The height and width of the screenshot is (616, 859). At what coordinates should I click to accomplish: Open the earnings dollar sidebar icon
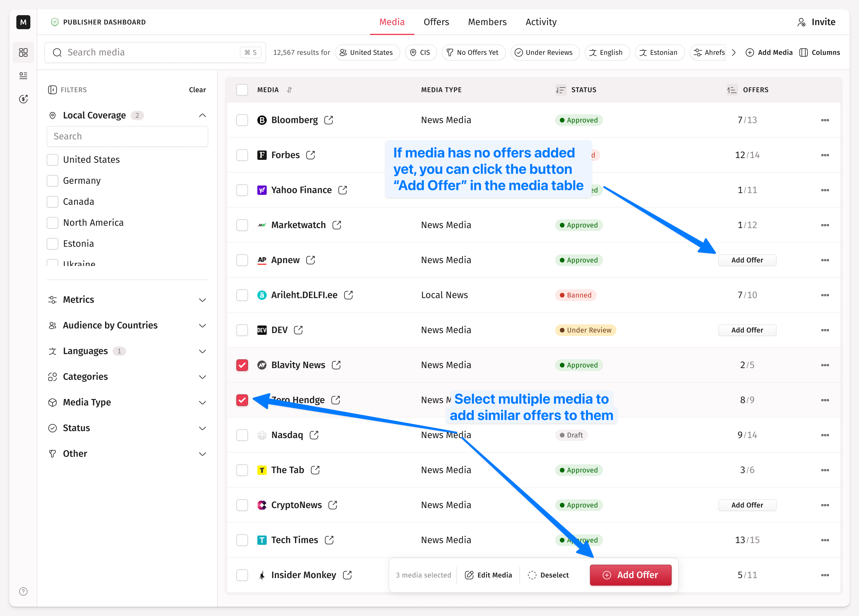pyautogui.click(x=23, y=99)
